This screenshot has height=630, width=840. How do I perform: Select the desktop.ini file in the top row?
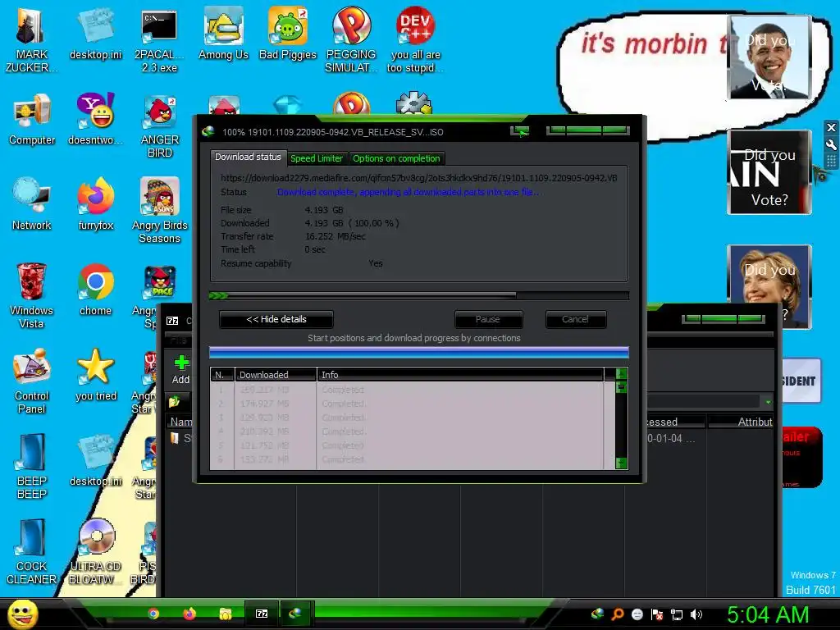[95, 34]
